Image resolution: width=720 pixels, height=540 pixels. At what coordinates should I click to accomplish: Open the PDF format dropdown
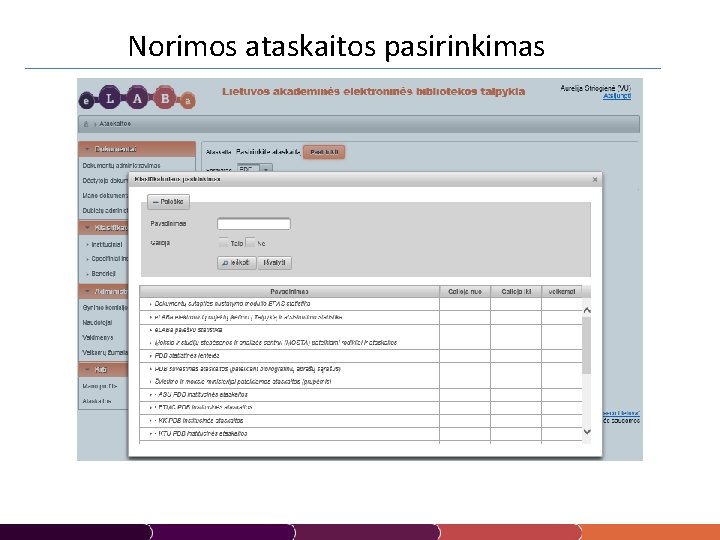[255, 169]
